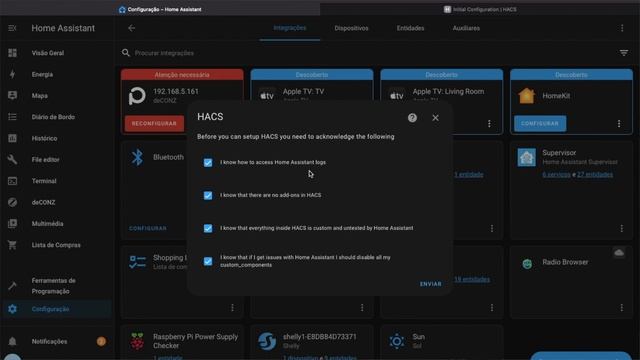This screenshot has width=640, height=360.
Task: Click RECONFIGURAR on deCONZ card
Action: [x=154, y=123]
